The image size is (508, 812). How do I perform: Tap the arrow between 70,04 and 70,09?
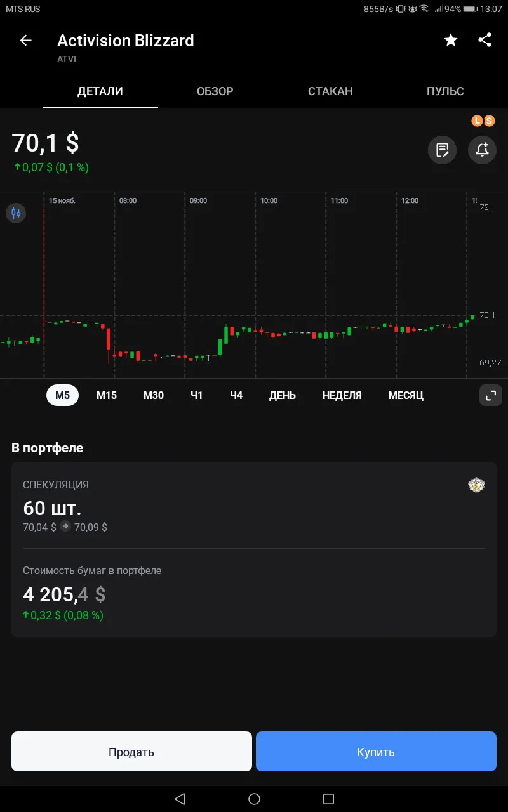click(65, 527)
